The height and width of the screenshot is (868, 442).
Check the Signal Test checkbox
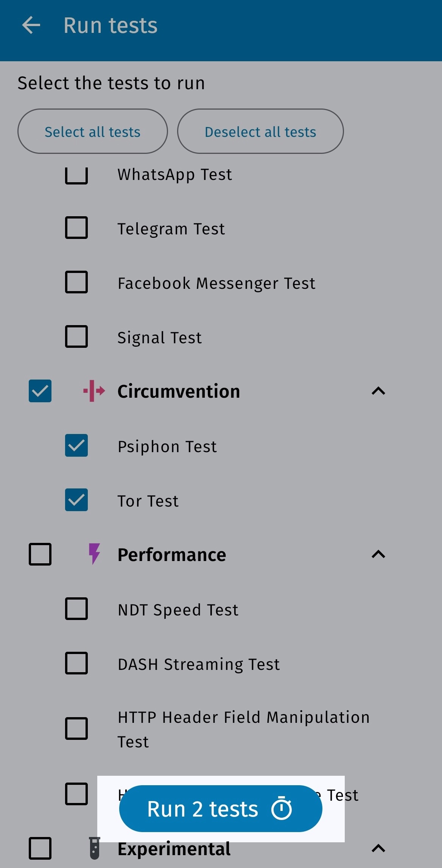pos(76,336)
